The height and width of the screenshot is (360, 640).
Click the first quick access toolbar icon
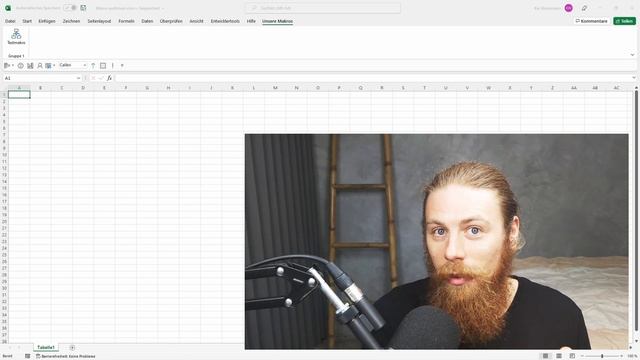[7, 65]
